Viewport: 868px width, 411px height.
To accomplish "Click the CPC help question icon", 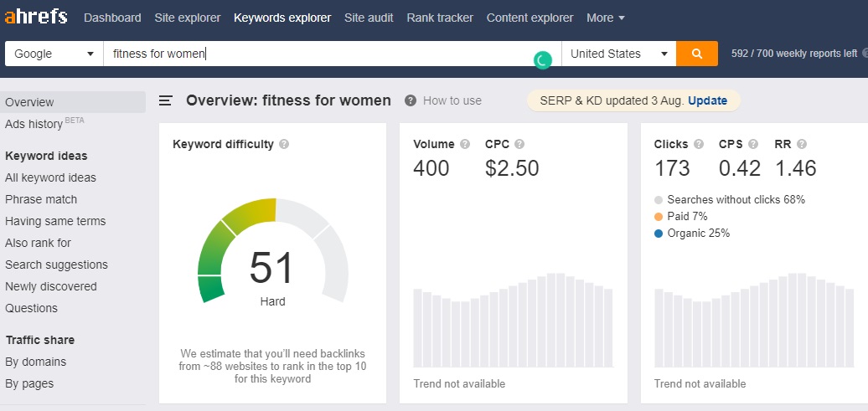I will 519,144.
